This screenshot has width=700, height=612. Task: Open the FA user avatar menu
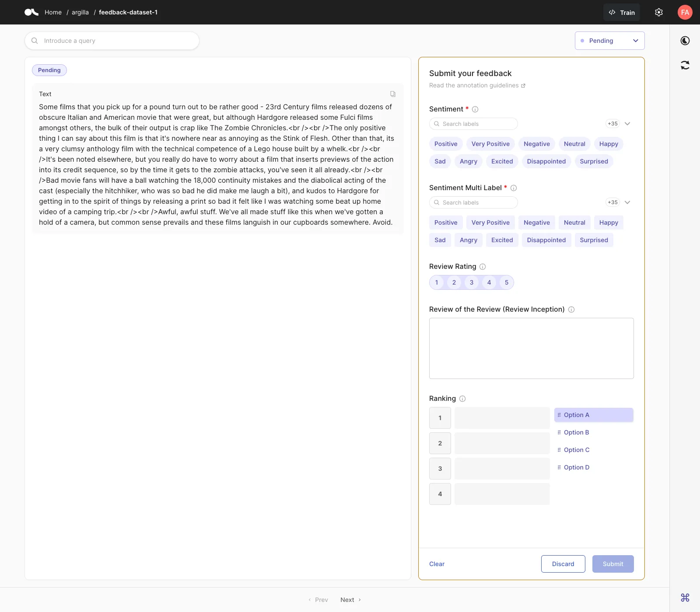click(x=685, y=12)
